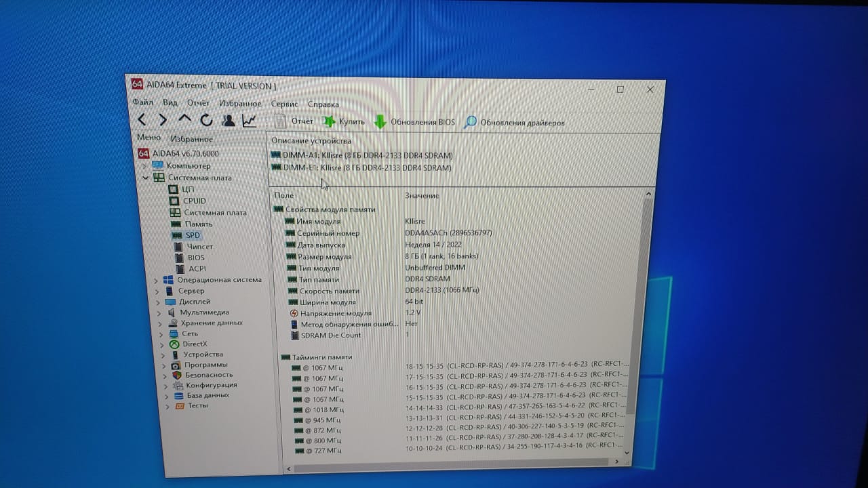Select the Память item in the tree
This screenshot has width=868, height=488.
(191, 224)
